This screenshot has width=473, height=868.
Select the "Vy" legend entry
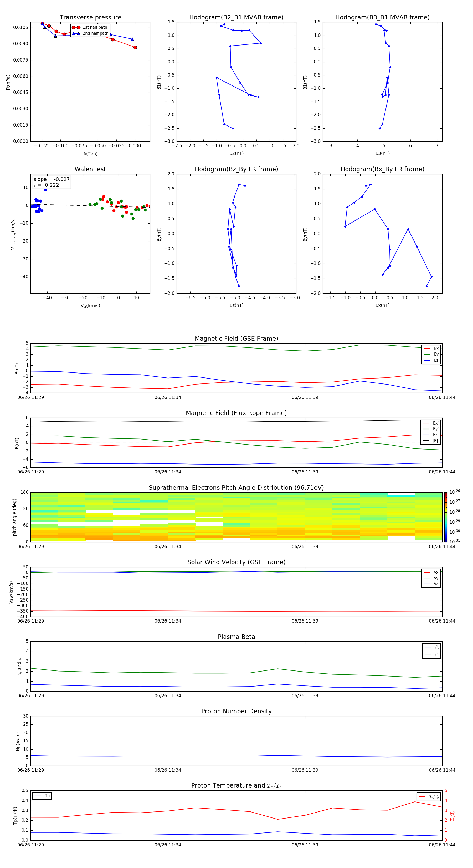pos(431,578)
